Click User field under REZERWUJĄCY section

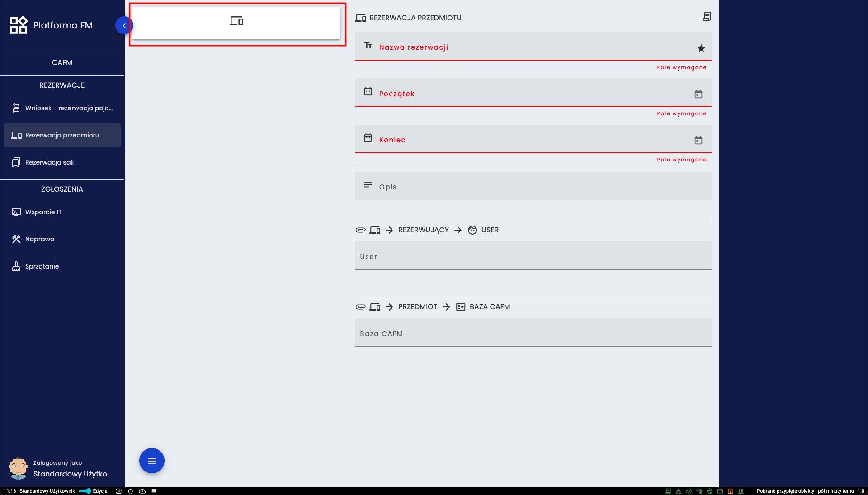(x=533, y=256)
